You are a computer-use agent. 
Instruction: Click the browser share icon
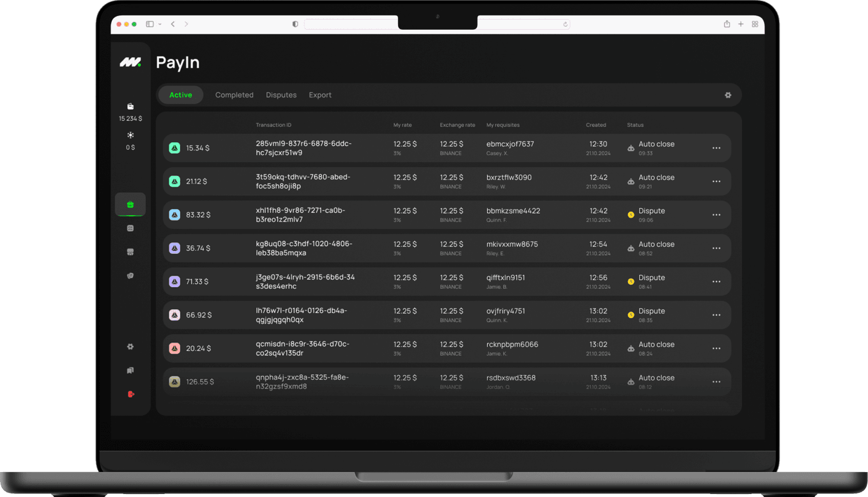(727, 24)
